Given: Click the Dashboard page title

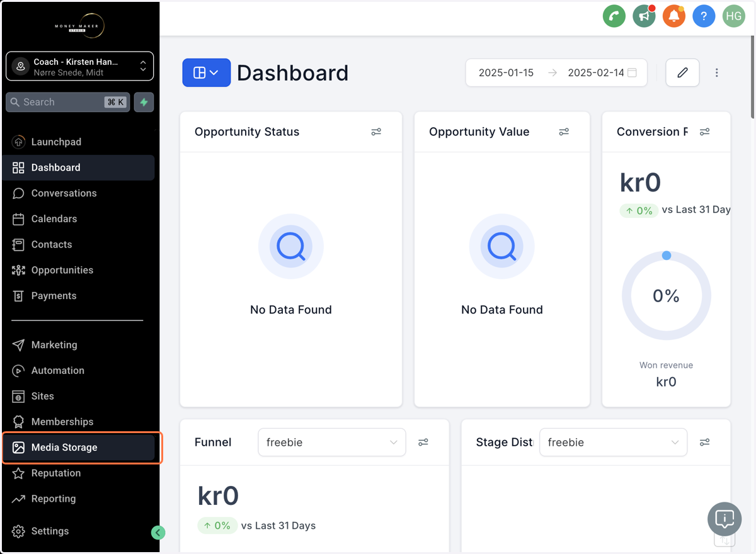Looking at the screenshot, I should click(292, 73).
